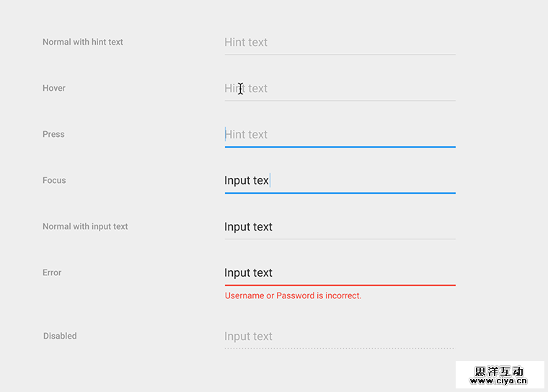Image resolution: width=548 pixels, height=392 pixels.
Task: Click the Chinese-character watermark logo
Action: pyautogui.click(x=499, y=371)
